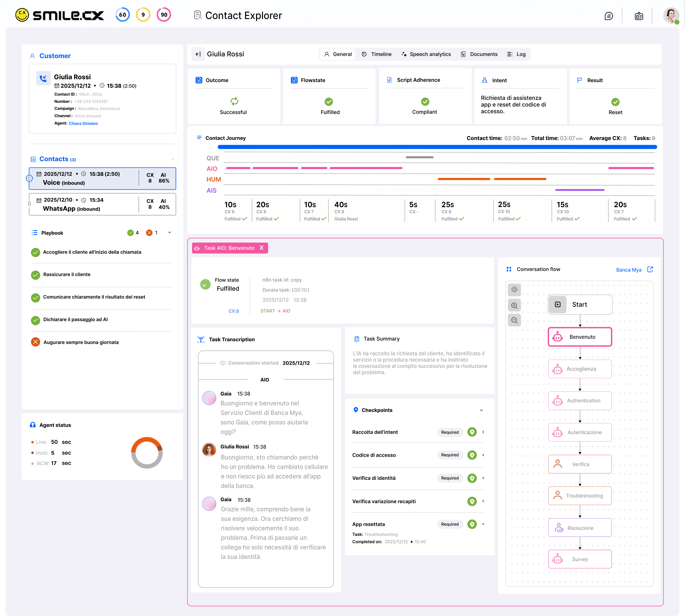Collapse the Checkpoints panel
Screen dimensions: 685x616
(x=481, y=410)
